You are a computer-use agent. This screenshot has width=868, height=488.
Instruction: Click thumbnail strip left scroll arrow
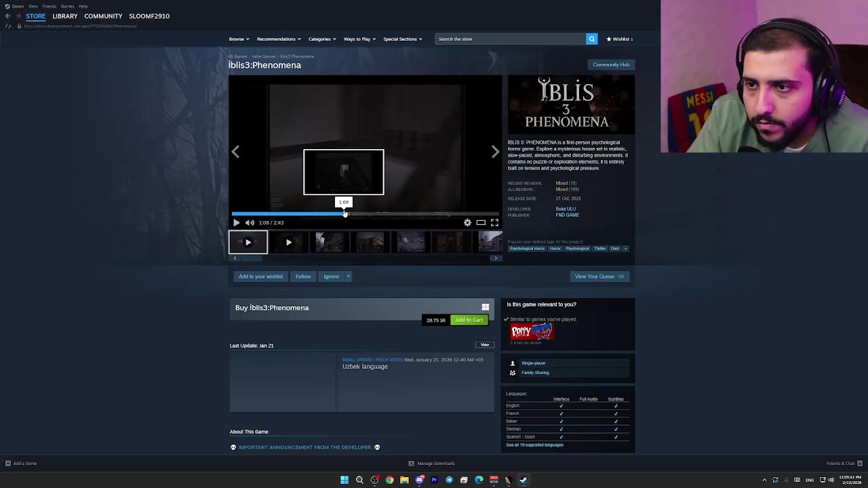point(235,258)
